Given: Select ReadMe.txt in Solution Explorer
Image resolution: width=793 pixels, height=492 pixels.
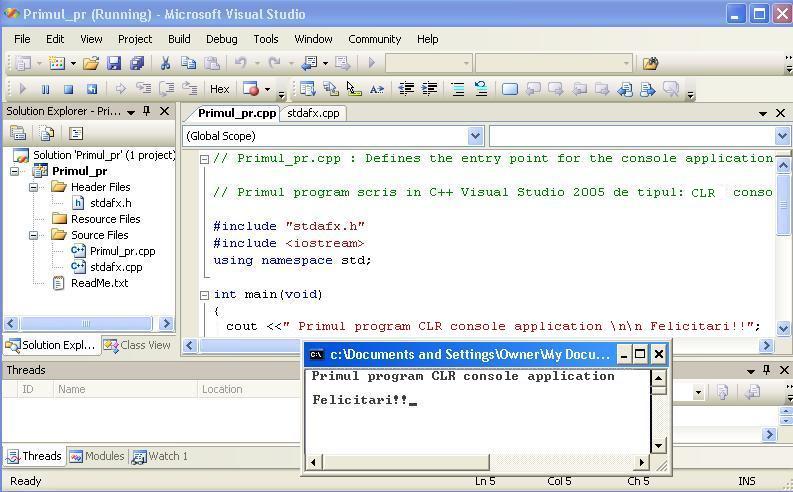Looking at the screenshot, I should pos(99,283).
